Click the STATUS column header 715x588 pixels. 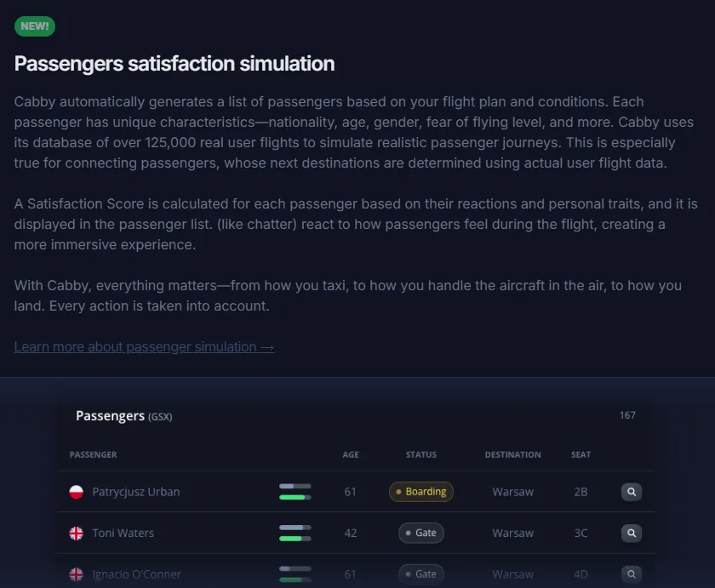pos(421,454)
